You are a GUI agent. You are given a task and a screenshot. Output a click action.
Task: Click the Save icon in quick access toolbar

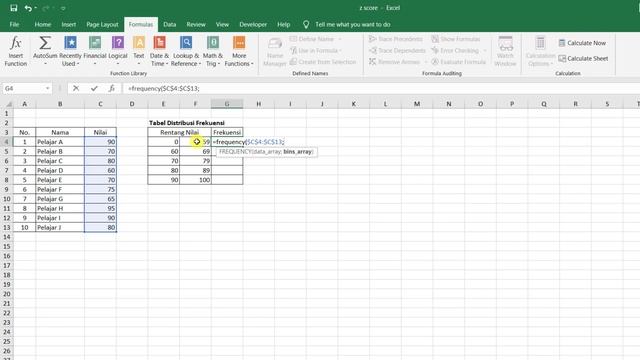[13, 8]
